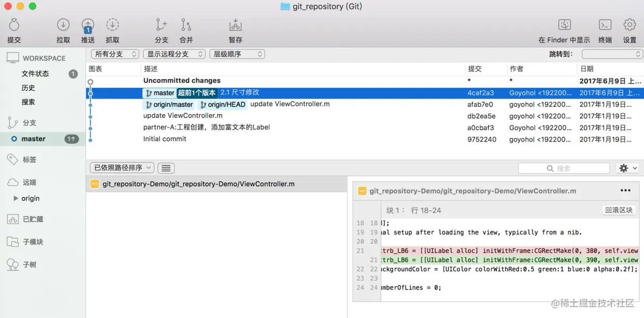The image size is (644, 318).
Task: Open the 已依照路径排序 sort dropdown
Action: [122, 168]
